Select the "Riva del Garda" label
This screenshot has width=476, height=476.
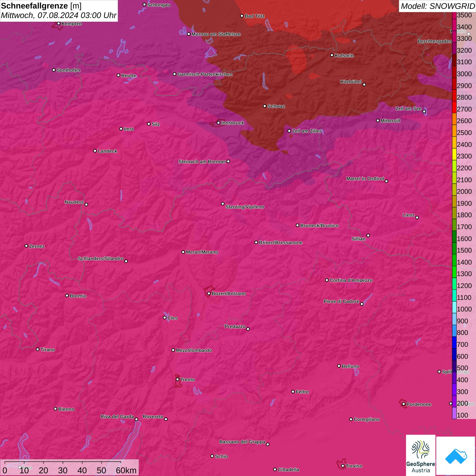(x=117, y=417)
